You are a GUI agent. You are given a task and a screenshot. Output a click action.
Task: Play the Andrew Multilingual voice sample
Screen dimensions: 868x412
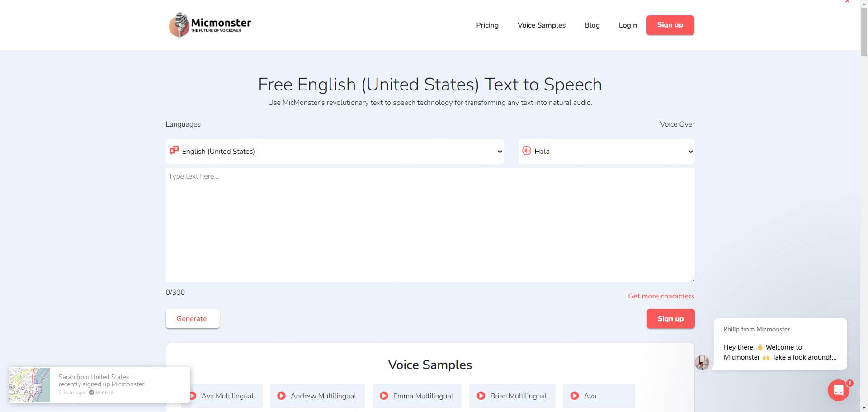tap(281, 396)
